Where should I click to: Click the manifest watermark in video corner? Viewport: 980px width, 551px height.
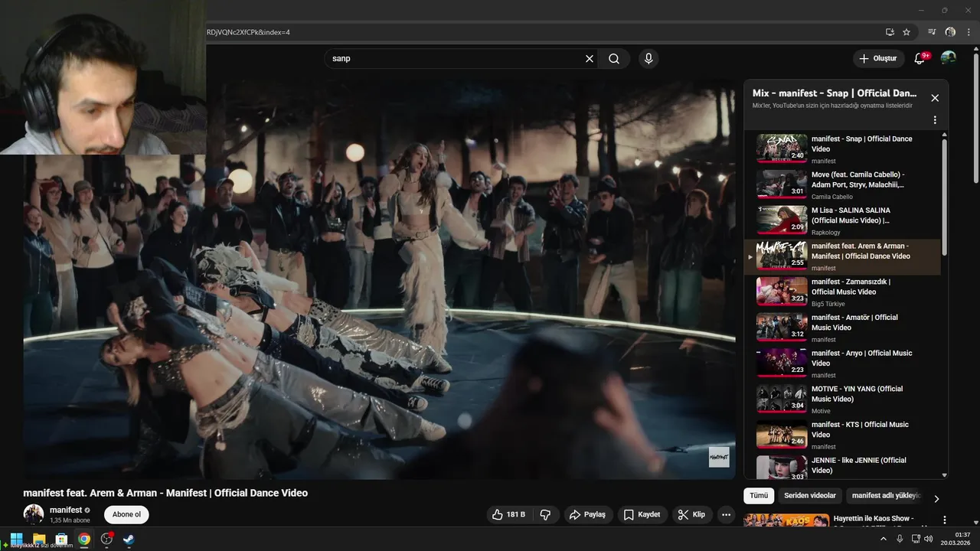718,457
